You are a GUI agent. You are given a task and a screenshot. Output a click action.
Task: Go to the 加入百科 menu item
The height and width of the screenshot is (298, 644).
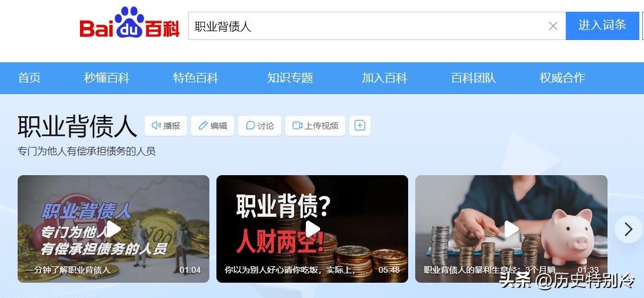tap(384, 78)
